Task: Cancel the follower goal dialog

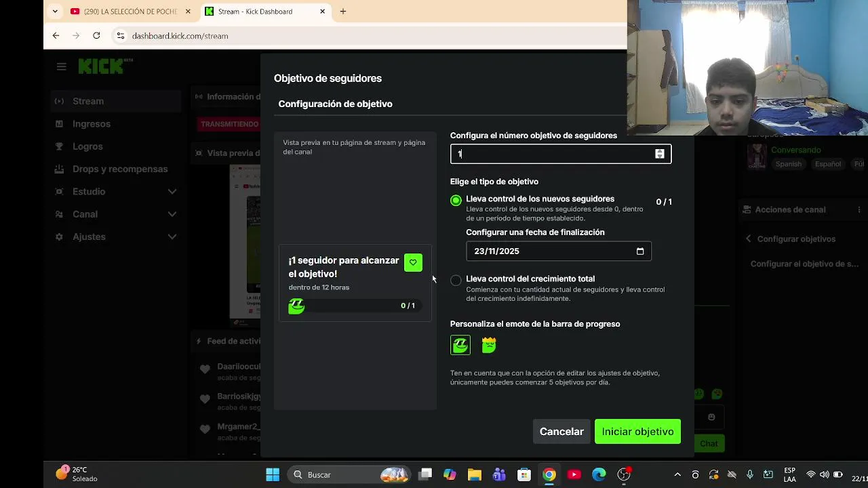Action: [x=561, y=432]
